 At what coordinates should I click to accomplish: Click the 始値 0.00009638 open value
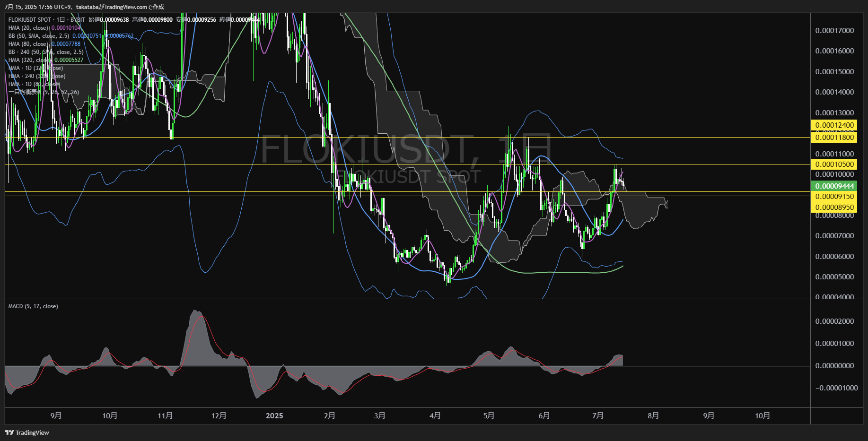(x=109, y=20)
